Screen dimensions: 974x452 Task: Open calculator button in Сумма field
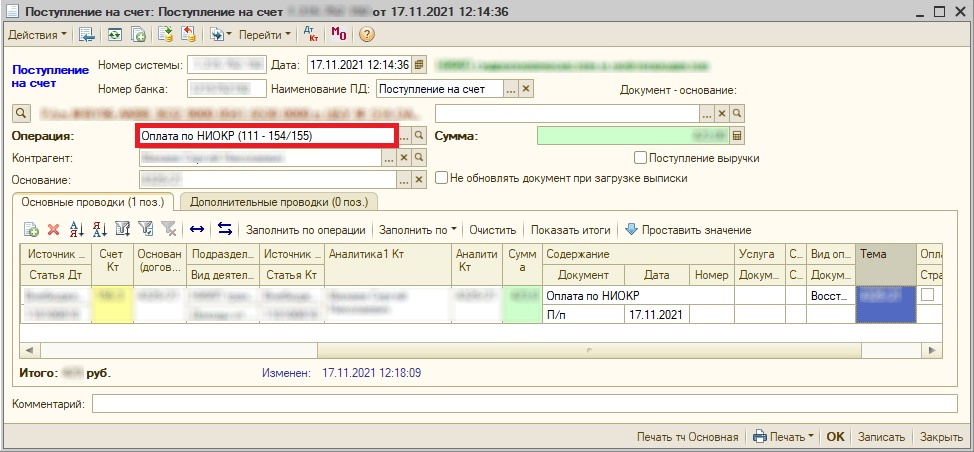pyautogui.click(x=737, y=136)
